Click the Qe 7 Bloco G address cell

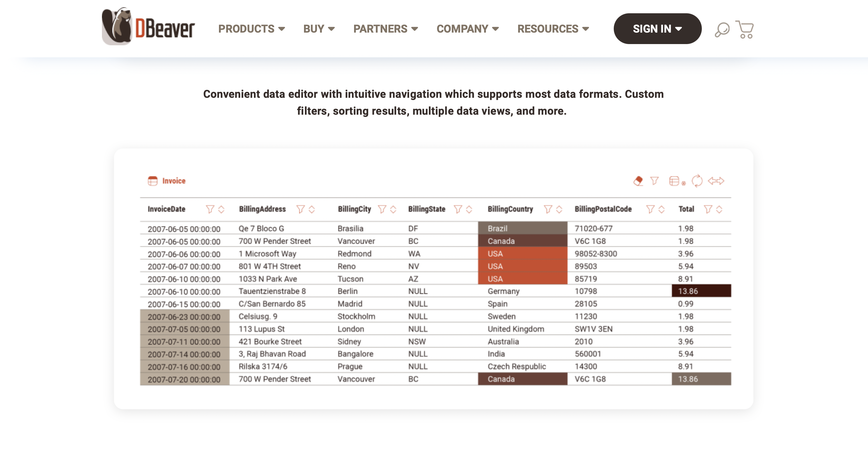pos(261,228)
